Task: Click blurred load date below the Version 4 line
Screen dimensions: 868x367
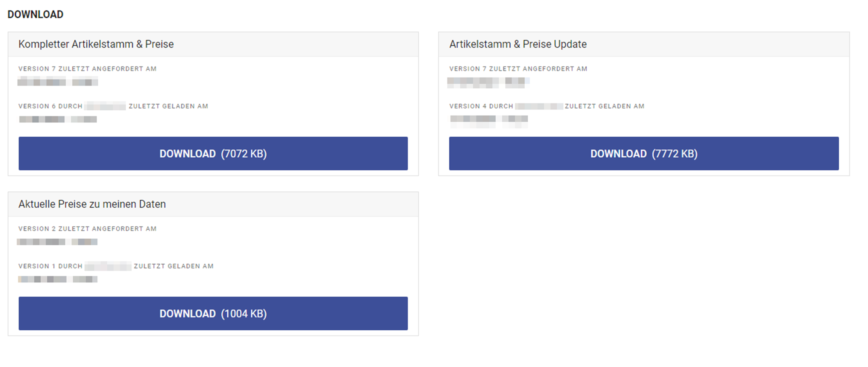Action: 489,119
